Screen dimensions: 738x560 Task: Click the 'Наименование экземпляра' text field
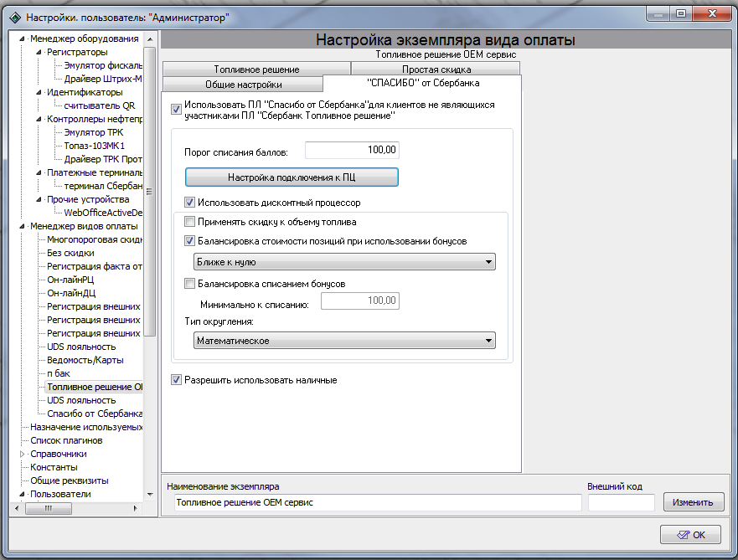pos(378,502)
